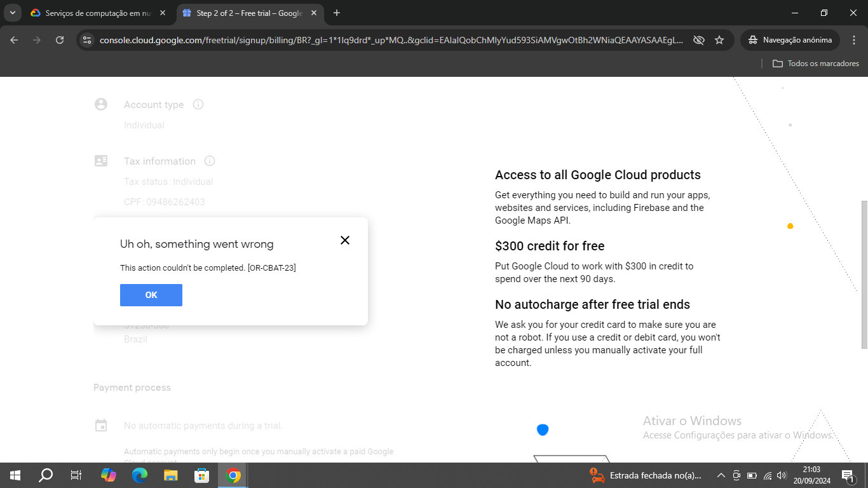This screenshot has width=868, height=488.
Task: Open the notification center icon
Action: (848, 475)
